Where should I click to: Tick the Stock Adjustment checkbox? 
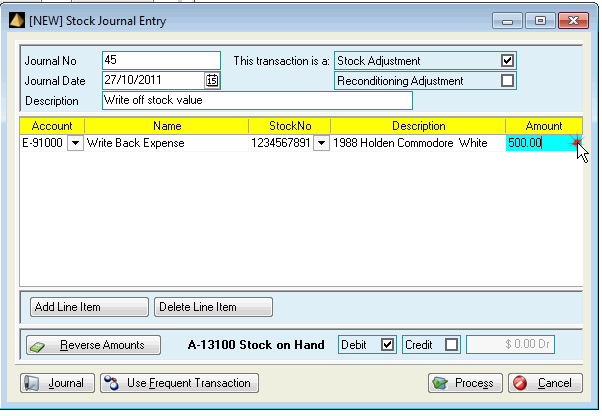coord(507,61)
